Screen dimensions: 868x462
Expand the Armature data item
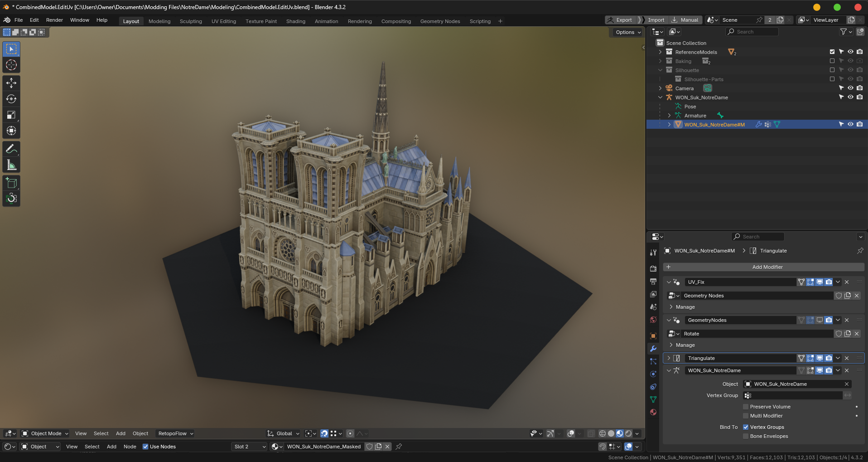click(x=669, y=116)
